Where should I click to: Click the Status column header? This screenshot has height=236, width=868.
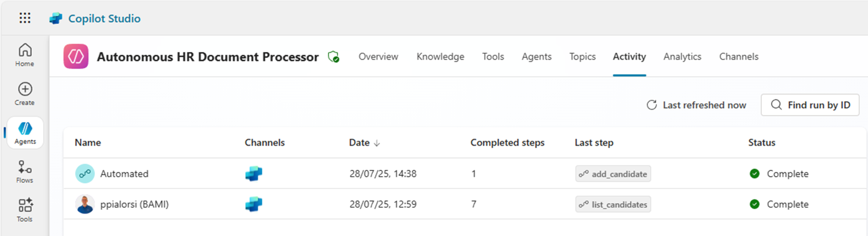pos(762,143)
